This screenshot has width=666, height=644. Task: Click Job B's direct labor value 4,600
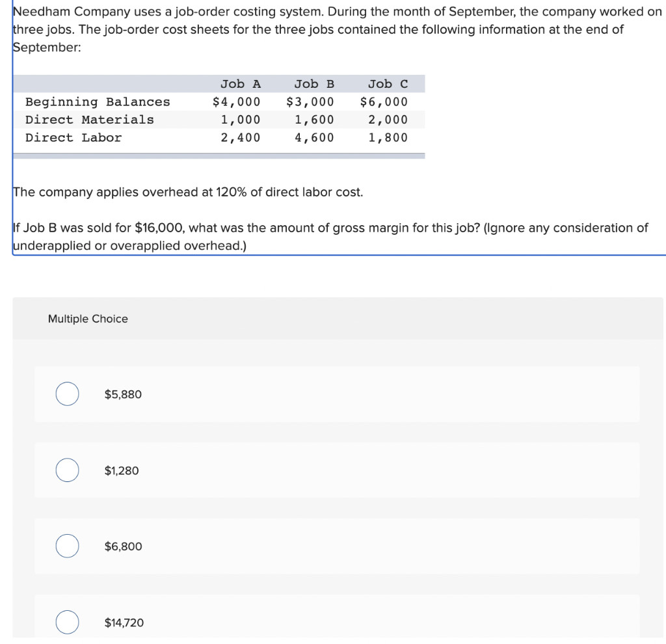click(314, 137)
